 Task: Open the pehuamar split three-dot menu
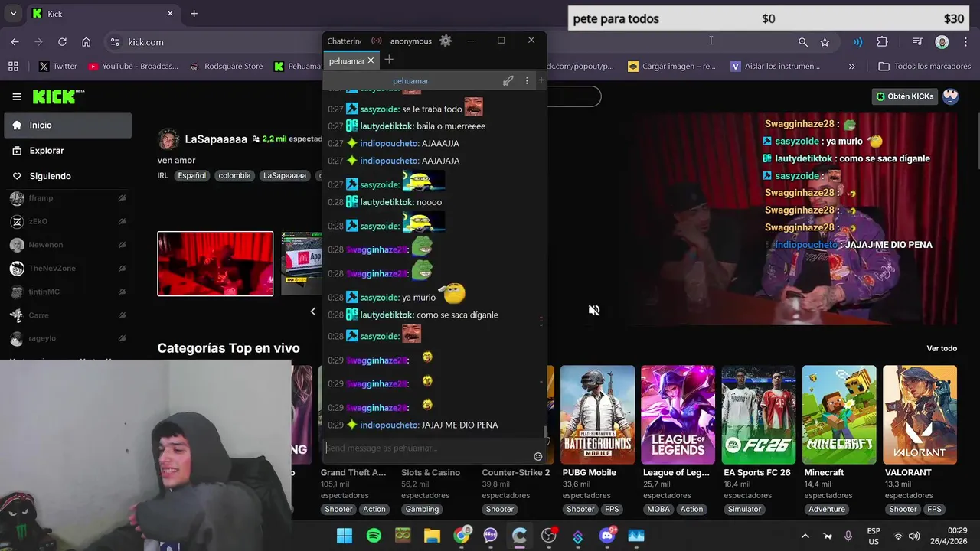click(x=527, y=80)
